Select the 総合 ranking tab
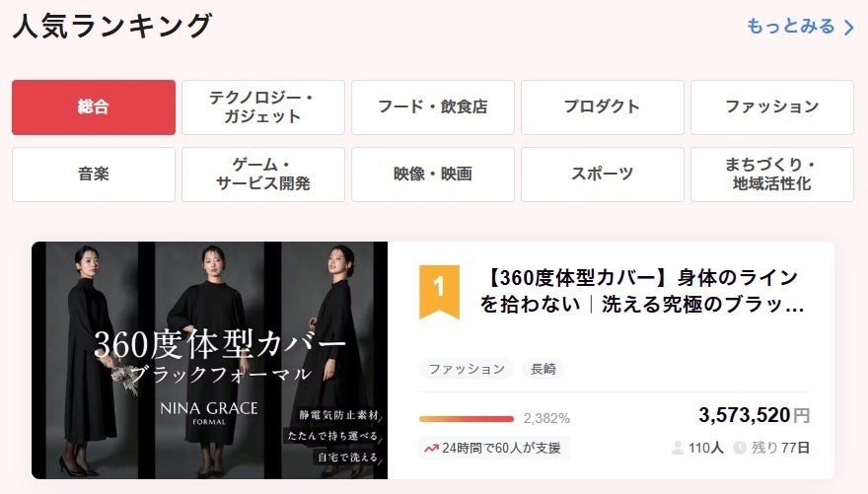This screenshot has height=494, width=868. coord(94,107)
